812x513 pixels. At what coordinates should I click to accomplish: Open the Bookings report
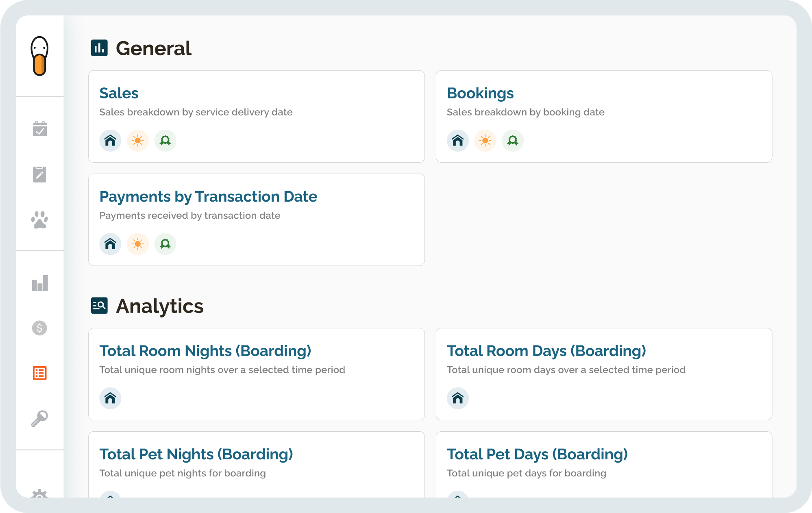pyautogui.click(x=480, y=93)
